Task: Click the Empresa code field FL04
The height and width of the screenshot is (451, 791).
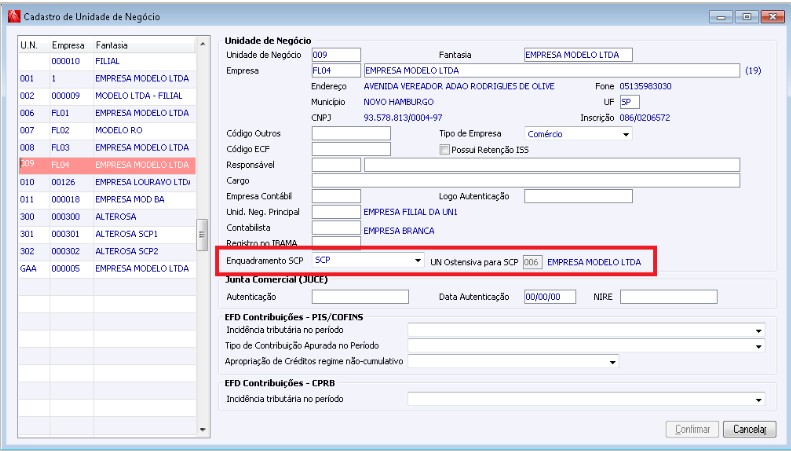Action: (336, 71)
